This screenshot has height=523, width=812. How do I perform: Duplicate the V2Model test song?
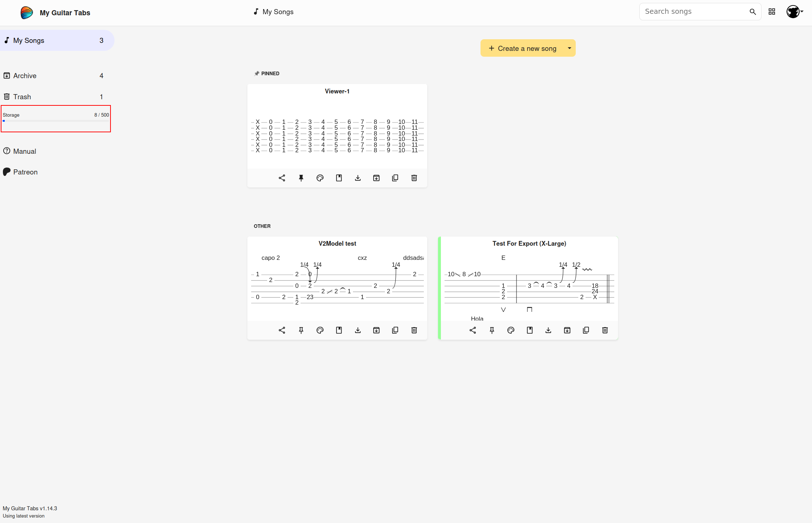click(x=395, y=330)
